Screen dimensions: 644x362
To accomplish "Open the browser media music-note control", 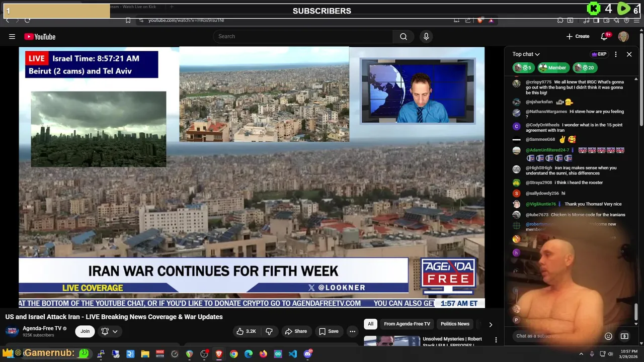I will [586, 20].
